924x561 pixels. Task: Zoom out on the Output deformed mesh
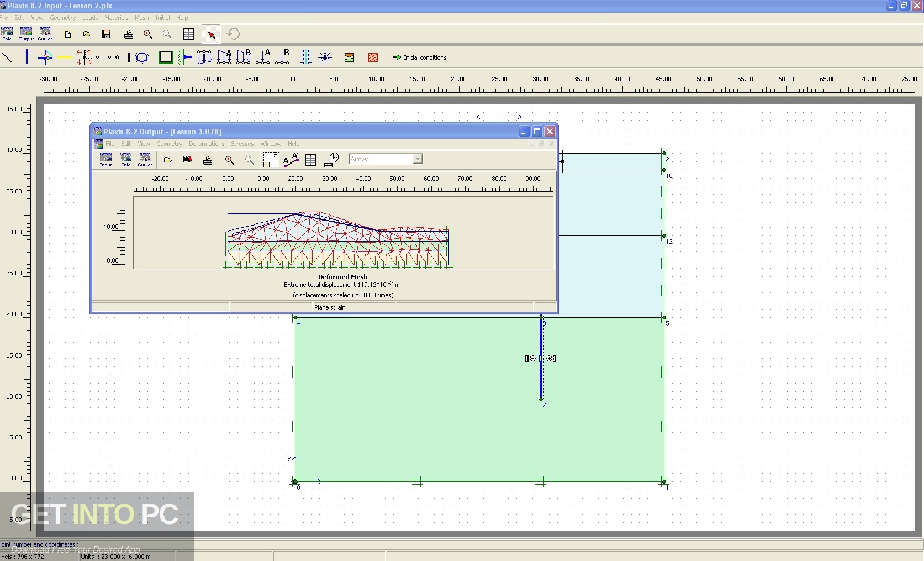(250, 160)
